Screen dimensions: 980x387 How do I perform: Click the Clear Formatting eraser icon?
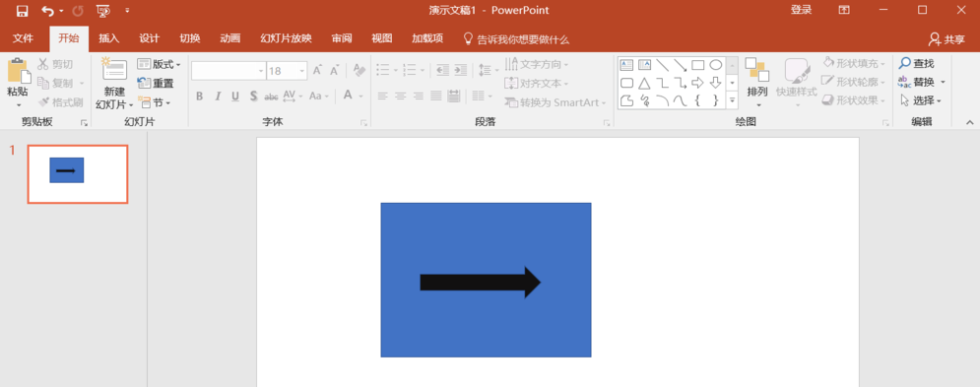[x=359, y=70]
